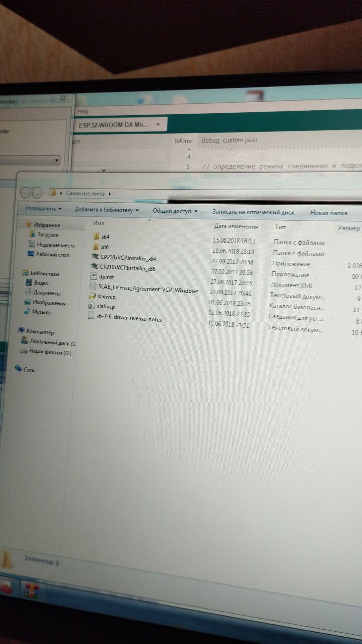Click the Сеть network icon

[18, 369]
